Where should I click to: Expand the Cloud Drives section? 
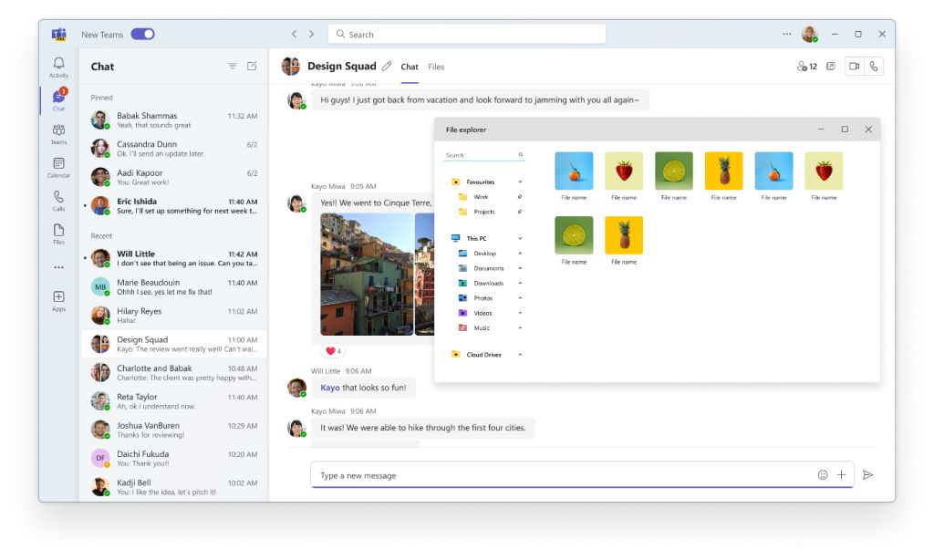pyautogui.click(x=520, y=355)
